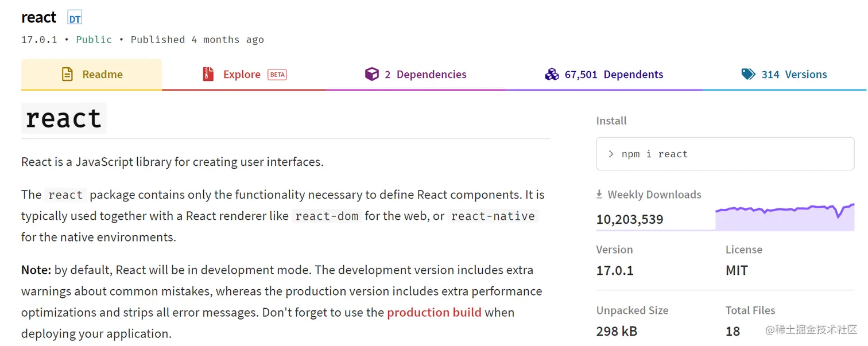The image size is (868, 346).
Task: Click the large react readme heading
Action: tap(64, 118)
